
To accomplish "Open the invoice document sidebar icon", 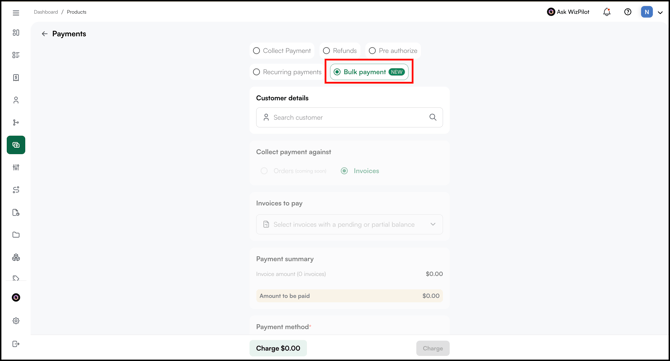I will (x=16, y=77).
